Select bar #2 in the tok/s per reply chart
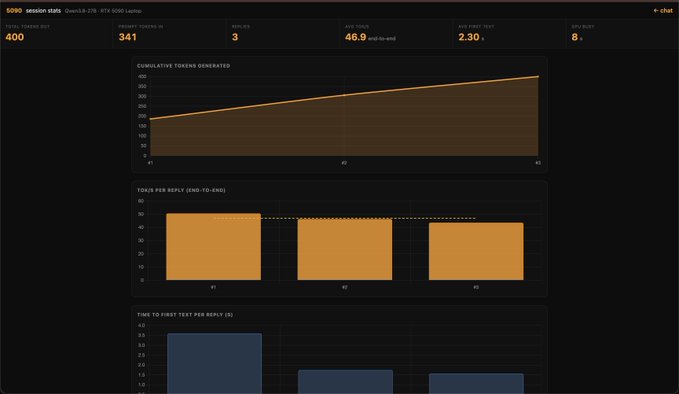Image resolution: width=679 pixels, height=394 pixels. click(345, 249)
